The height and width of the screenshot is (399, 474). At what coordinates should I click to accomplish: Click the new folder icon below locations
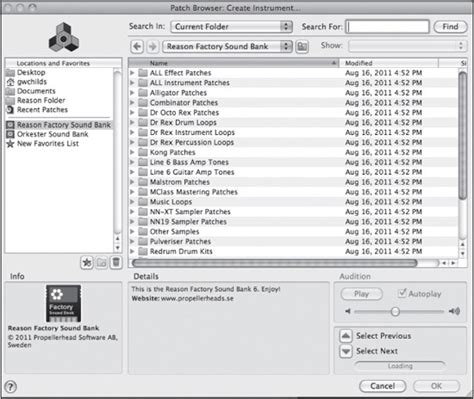[x=102, y=263]
